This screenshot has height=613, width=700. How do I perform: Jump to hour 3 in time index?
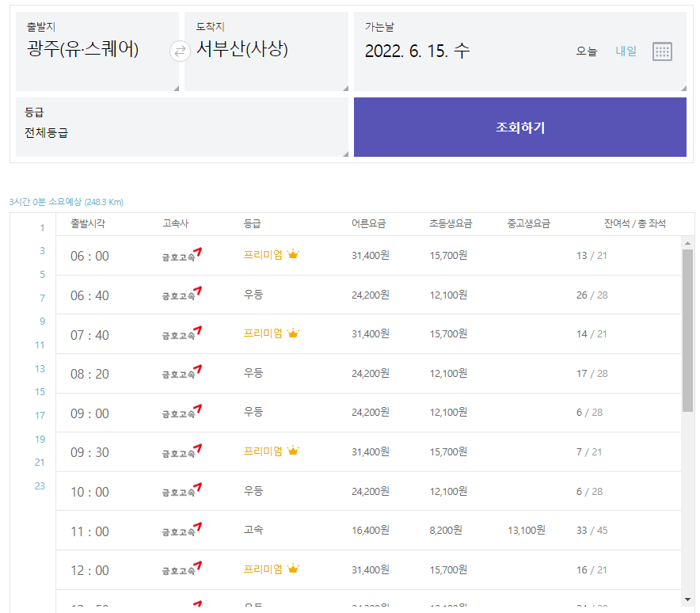click(42, 251)
